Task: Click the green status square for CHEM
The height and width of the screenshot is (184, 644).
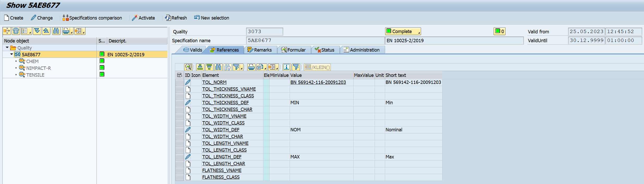Action: click(x=102, y=61)
